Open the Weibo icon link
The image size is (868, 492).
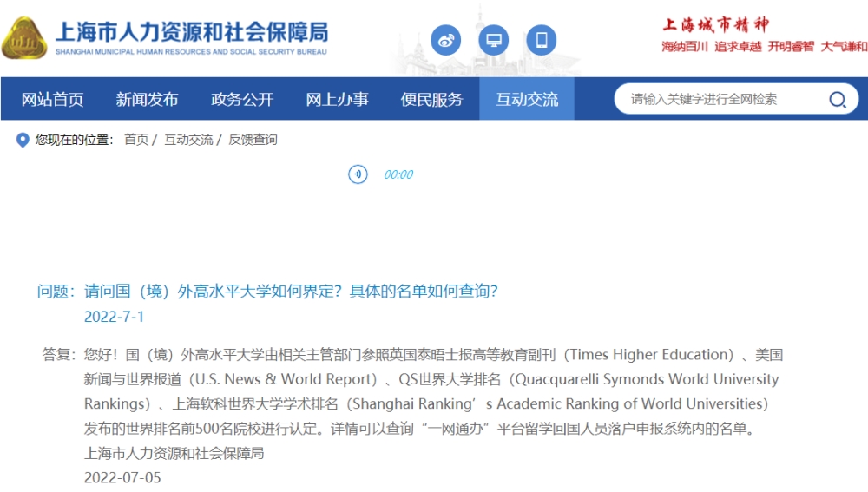(445, 40)
